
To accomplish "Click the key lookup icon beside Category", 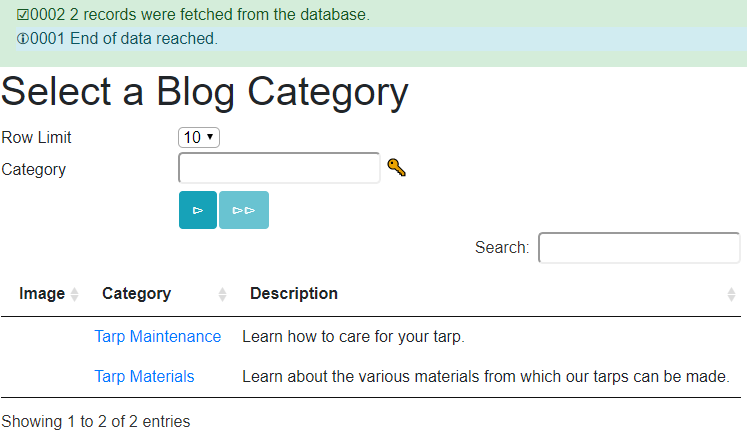I will tap(397, 168).
